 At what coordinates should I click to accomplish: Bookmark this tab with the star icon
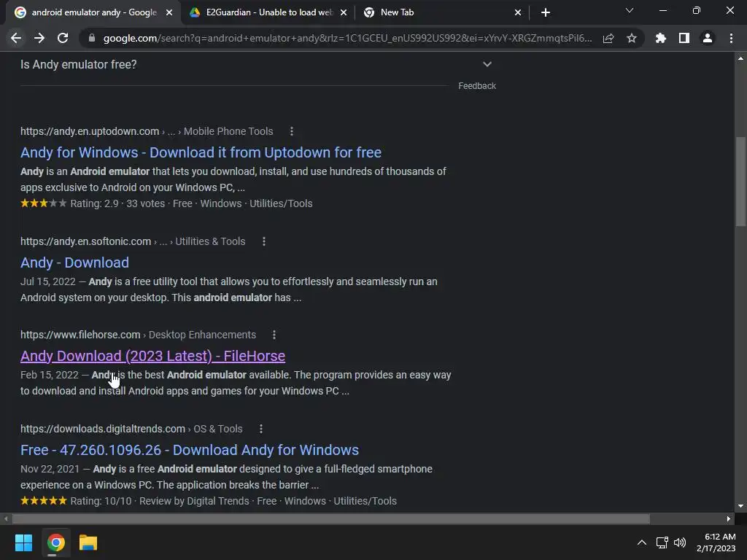pyautogui.click(x=632, y=38)
